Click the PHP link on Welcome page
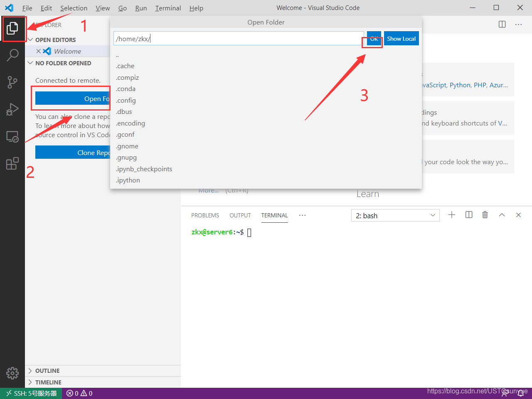Screen dimensions: 532x399 coord(480,85)
